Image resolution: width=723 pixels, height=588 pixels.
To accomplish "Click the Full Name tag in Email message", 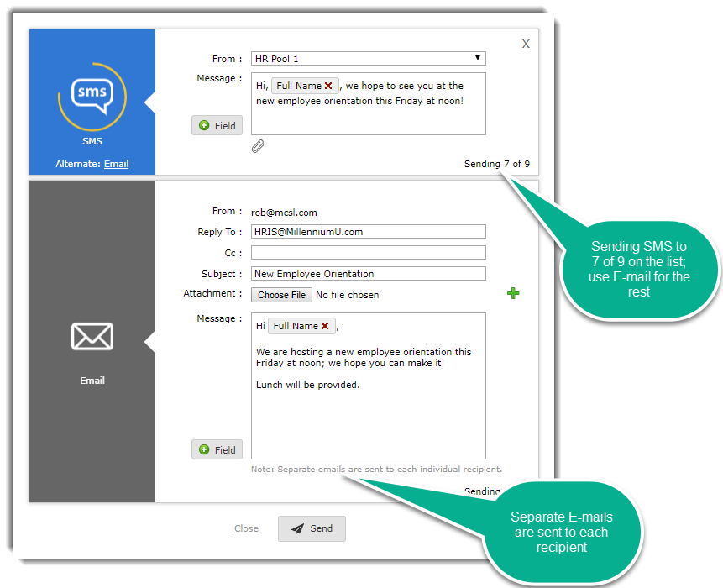I will [x=295, y=326].
